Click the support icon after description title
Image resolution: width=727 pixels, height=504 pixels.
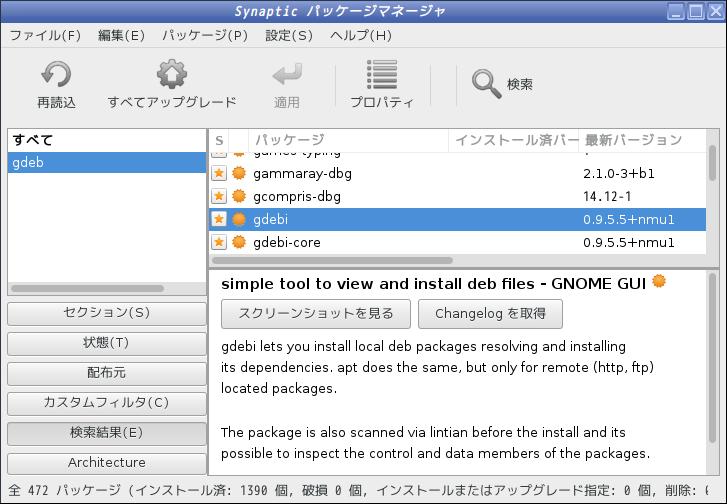(659, 281)
